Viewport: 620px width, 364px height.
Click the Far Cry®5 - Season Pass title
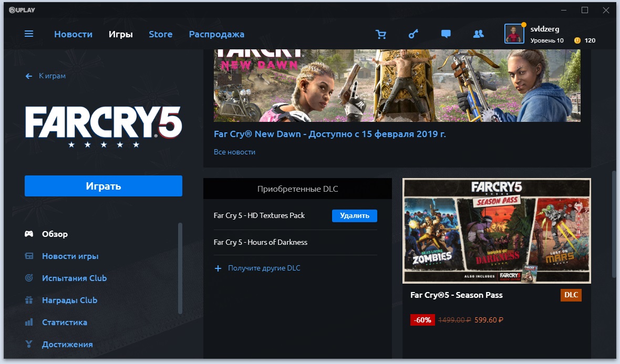pos(456,295)
